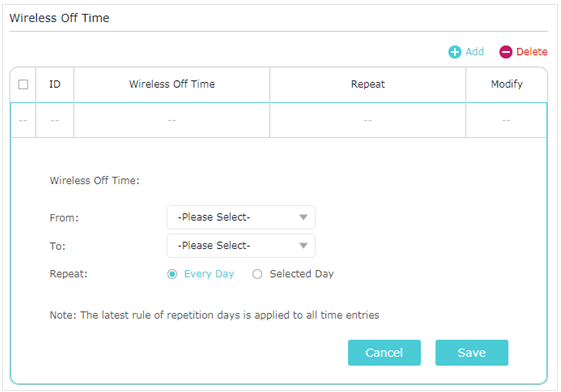The width and height of the screenshot is (561, 392).
Task: Open the To time dropdown
Action: coord(241,245)
